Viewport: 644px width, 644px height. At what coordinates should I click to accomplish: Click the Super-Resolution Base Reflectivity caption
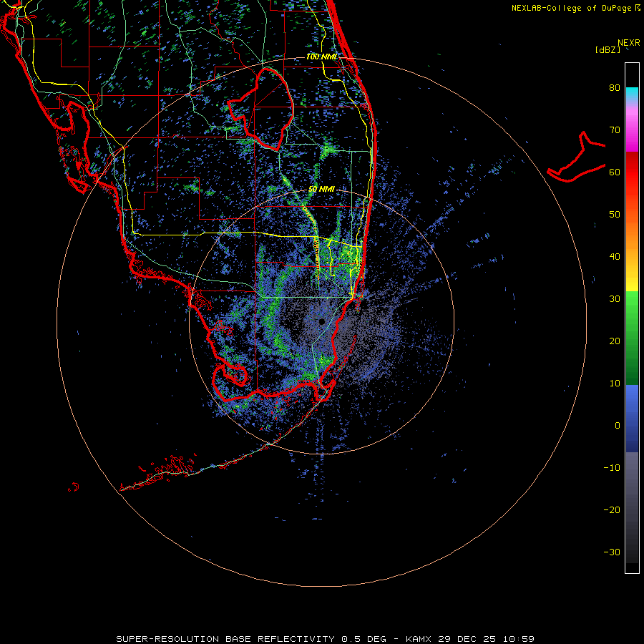pos(325,639)
